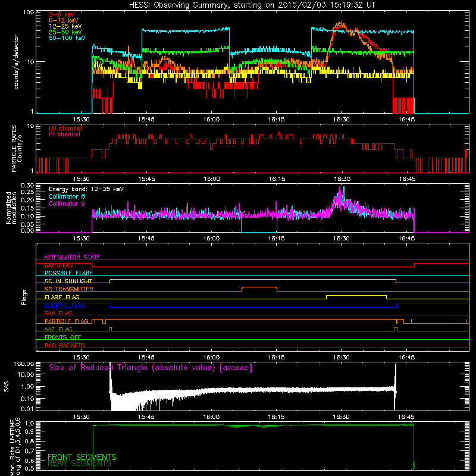Viewport: 476px width, 476px height.
Task: Click the 16:15 tick label under modulation plot
Action: point(276,239)
